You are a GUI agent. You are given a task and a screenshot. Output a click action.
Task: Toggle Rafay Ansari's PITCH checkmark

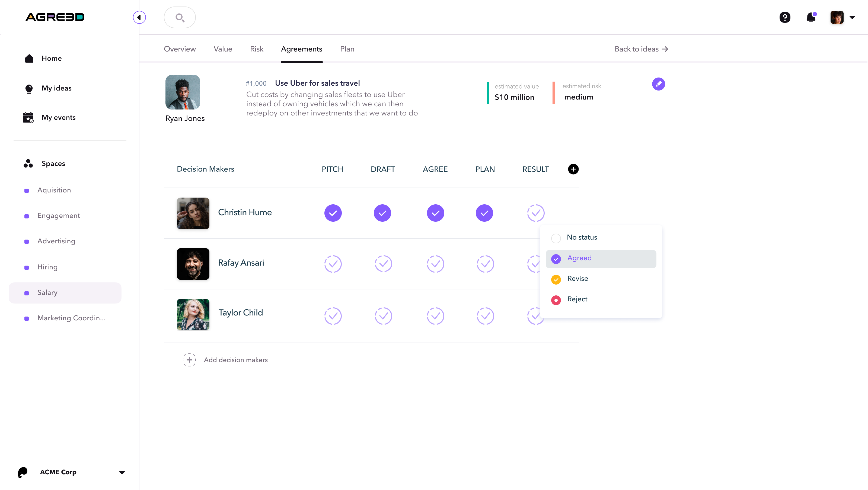tap(333, 264)
